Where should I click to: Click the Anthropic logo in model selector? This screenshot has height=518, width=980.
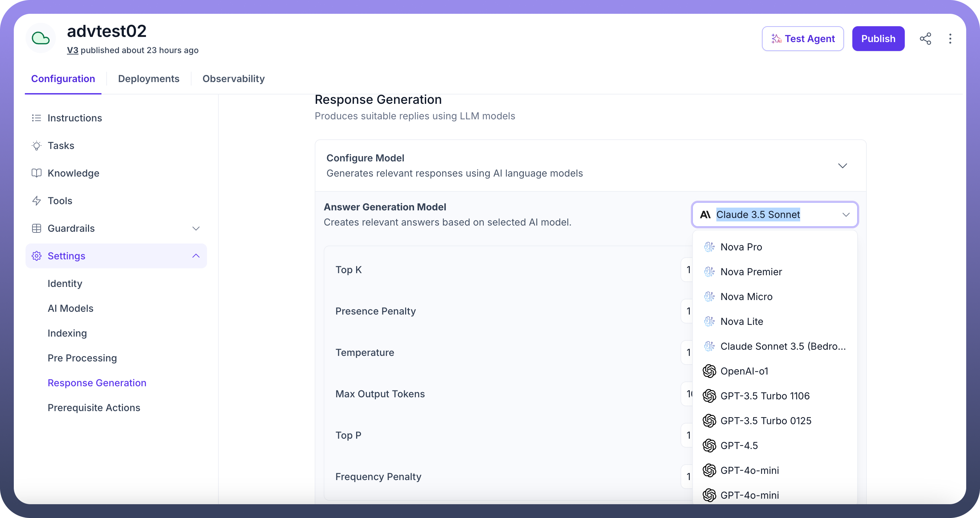[705, 215]
